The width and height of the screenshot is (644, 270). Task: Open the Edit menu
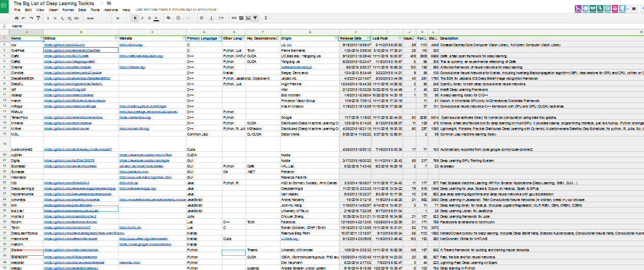28,10
